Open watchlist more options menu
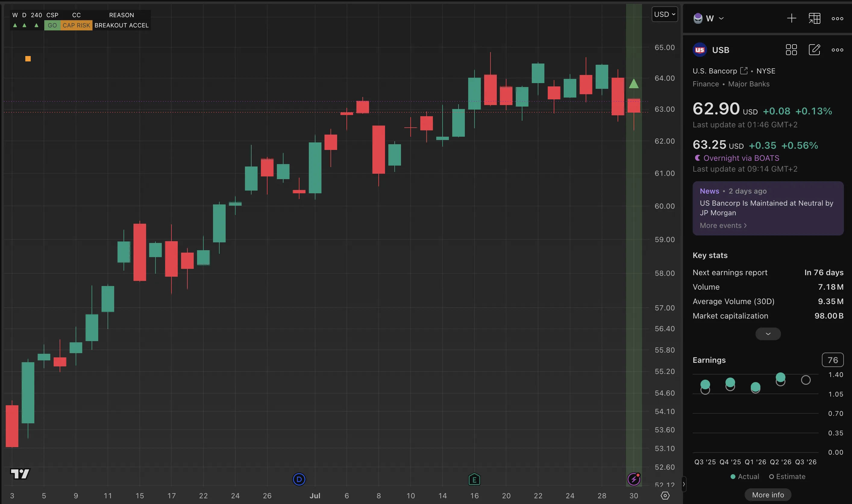This screenshot has width=852, height=504. tap(837, 19)
